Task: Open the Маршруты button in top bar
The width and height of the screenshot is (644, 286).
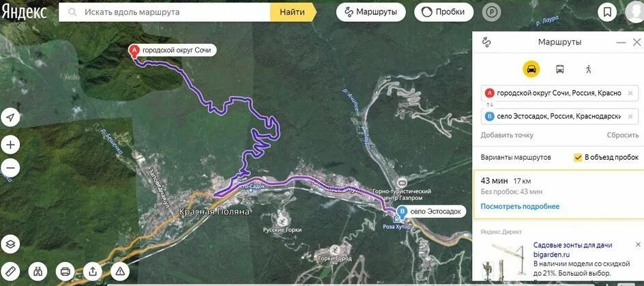Action: (x=371, y=12)
